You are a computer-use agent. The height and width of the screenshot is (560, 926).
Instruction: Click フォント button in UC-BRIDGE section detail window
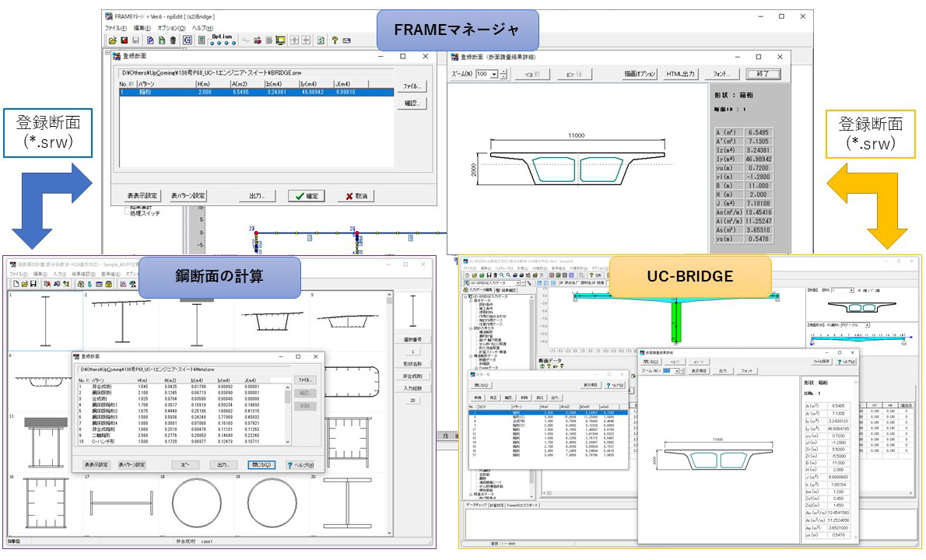click(746, 371)
